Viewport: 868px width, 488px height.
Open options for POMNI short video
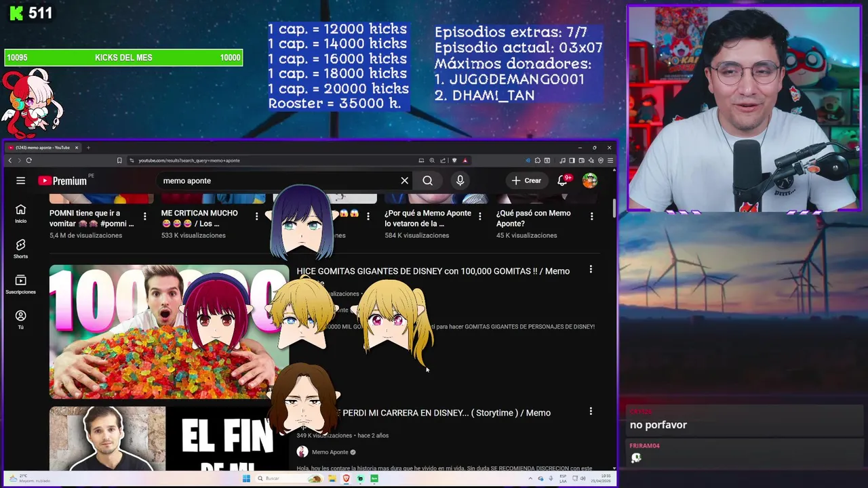(x=144, y=216)
